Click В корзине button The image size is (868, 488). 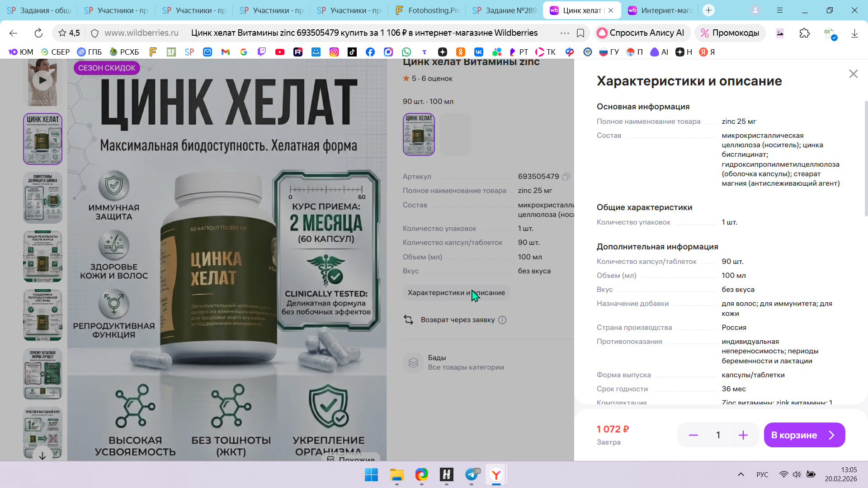(804, 435)
